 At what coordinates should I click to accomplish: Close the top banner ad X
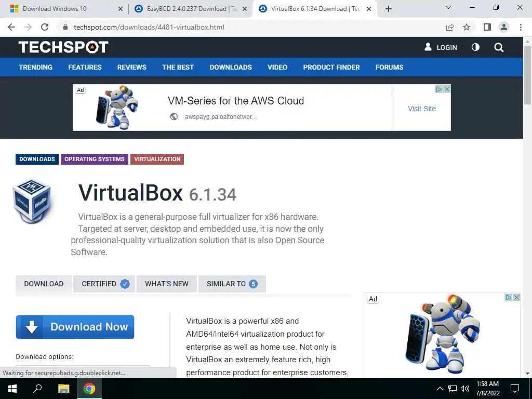pyautogui.click(x=447, y=89)
